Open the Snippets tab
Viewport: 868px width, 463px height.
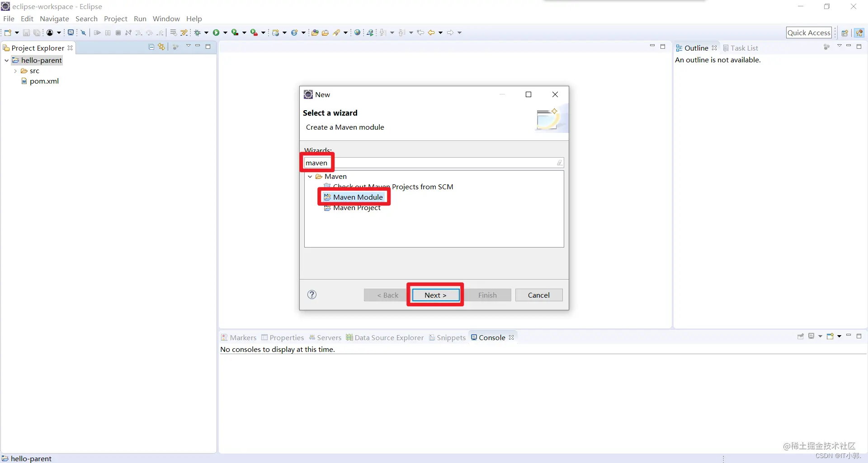coord(447,337)
